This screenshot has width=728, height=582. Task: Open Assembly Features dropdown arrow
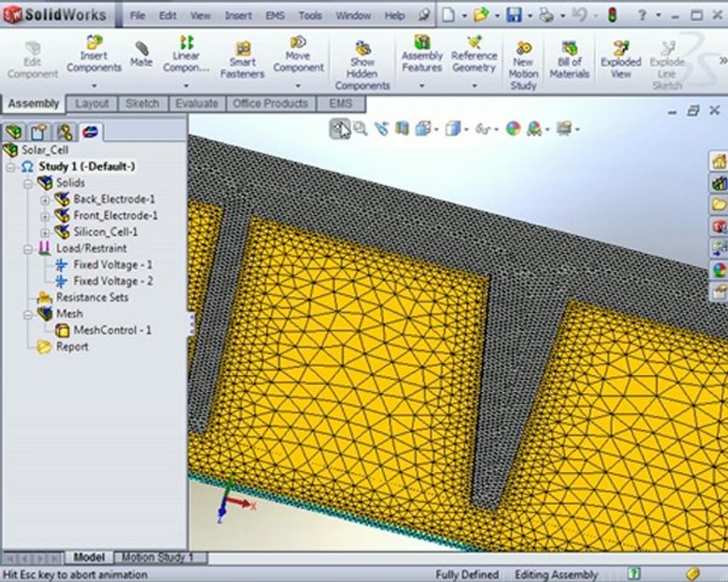[x=422, y=86]
